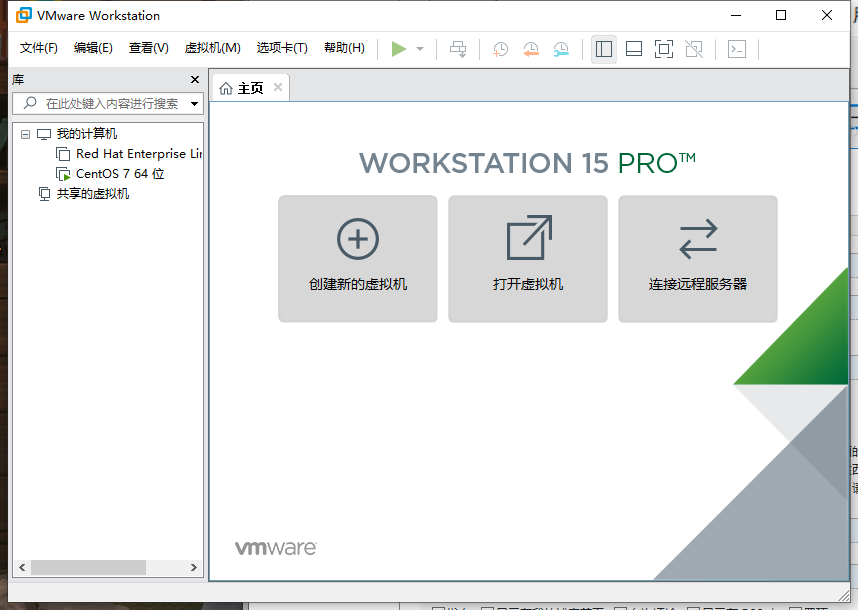Open the power options dropdown arrow
The height and width of the screenshot is (610, 858).
(420, 49)
